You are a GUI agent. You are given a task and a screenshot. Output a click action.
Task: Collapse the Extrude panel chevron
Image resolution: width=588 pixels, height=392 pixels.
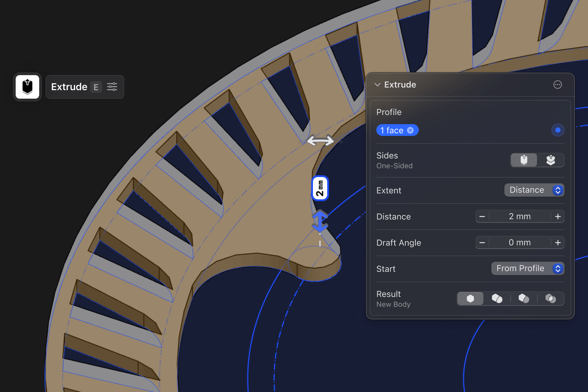point(377,85)
